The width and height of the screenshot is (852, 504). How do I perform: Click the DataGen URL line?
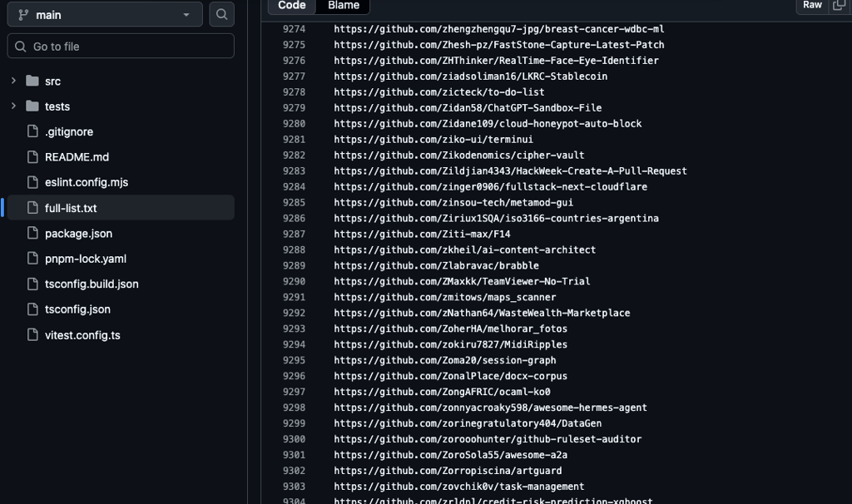(468, 422)
